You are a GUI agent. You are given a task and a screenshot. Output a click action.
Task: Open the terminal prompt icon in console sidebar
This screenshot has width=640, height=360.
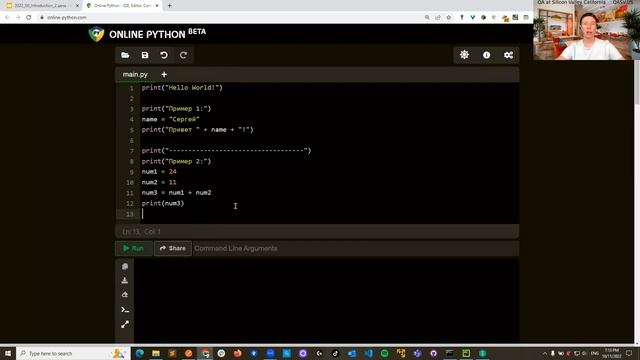[125, 310]
